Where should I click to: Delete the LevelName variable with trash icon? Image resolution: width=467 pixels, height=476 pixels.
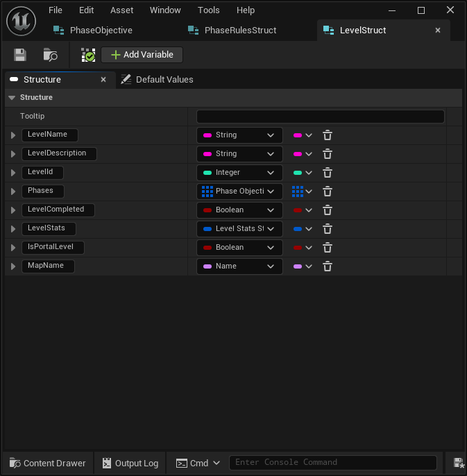point(328,135)
